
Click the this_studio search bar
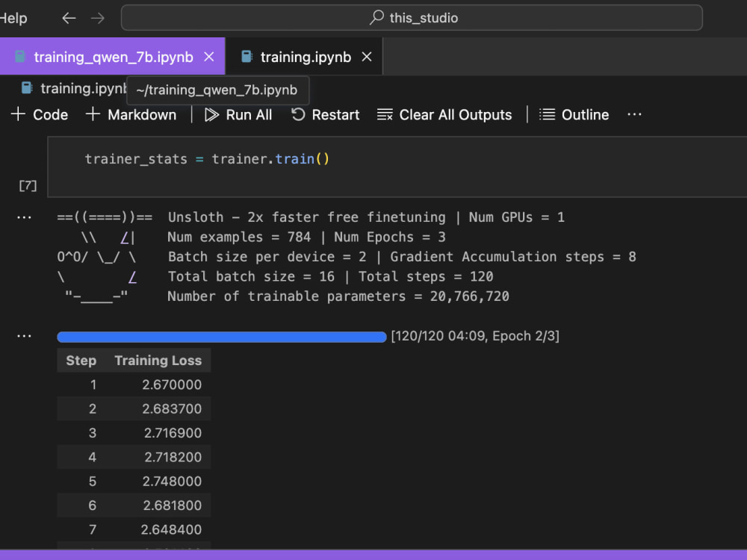pos(412,18)
